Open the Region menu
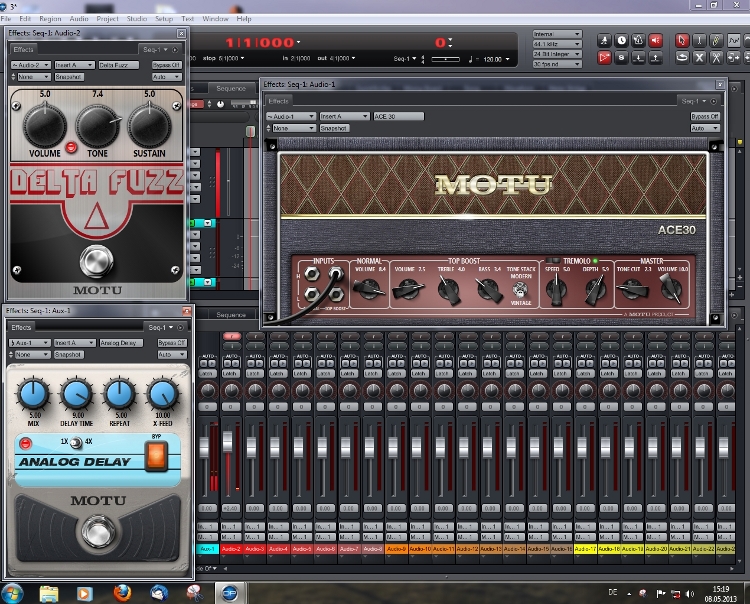Image resolution: width=750 pixels, height=604 pixels. click(50, 19)
